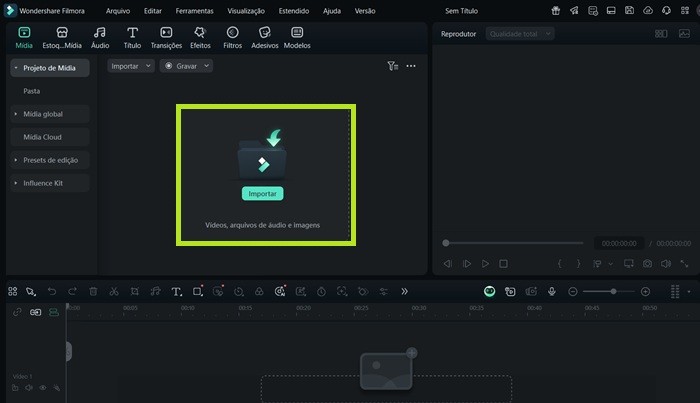Click the green Importar button
700x403 pixels.
point(263,193)
